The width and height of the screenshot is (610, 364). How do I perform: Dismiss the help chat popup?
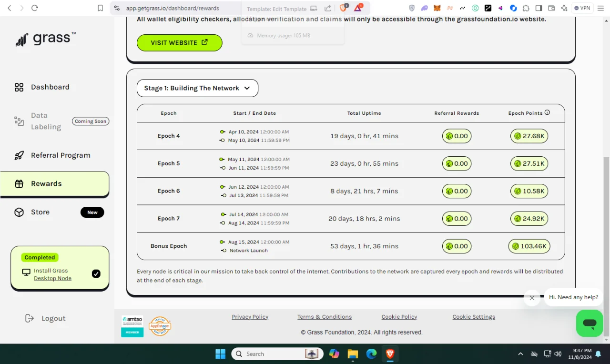(x=532, y=298)
